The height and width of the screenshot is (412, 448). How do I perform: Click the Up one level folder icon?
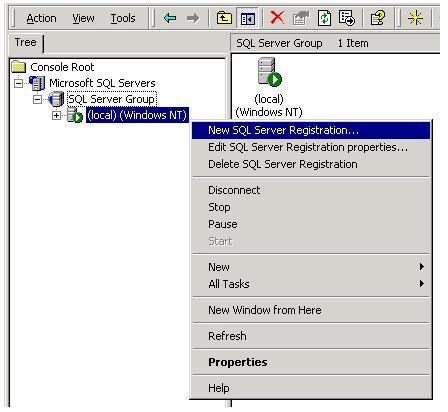(224, 18)
